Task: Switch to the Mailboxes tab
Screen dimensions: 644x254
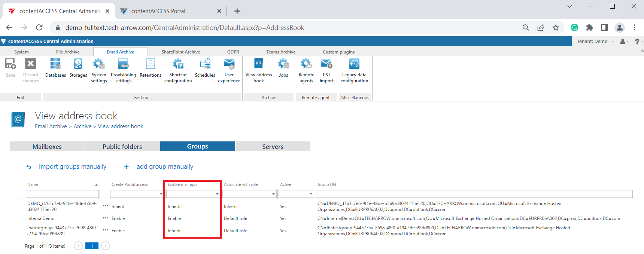Action: (x=47, y=147)
